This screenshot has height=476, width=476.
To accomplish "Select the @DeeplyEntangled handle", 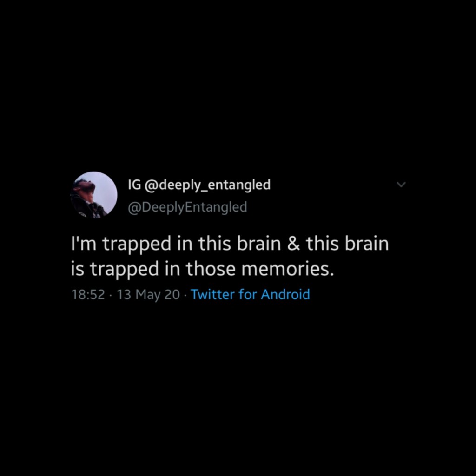I will point(187,207).
